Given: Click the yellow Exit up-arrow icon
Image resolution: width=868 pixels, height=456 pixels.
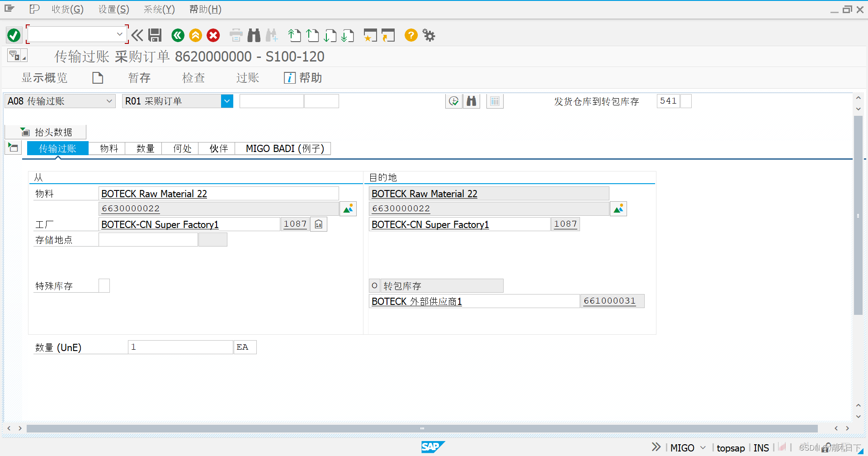Looking at the screenshot, I should pyautogui.click(x=195, y=35).
